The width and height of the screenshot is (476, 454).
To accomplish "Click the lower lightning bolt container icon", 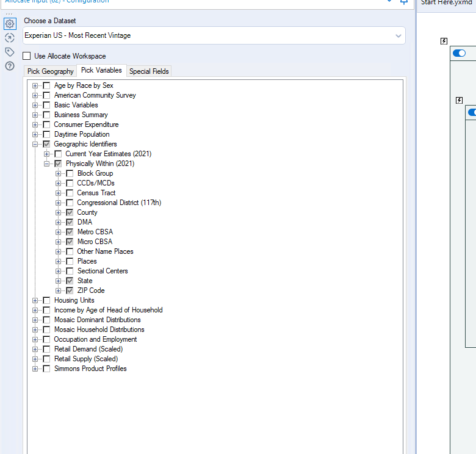I will coord(460,101).
